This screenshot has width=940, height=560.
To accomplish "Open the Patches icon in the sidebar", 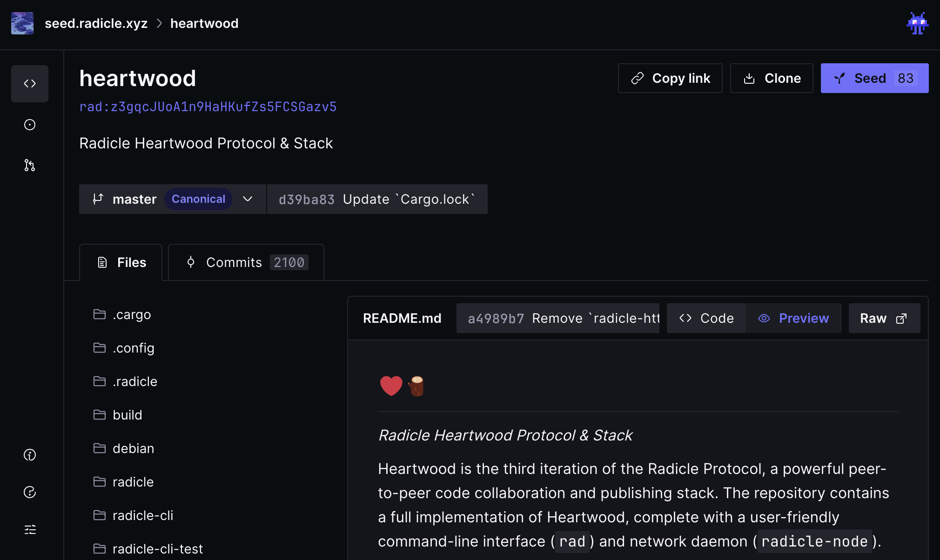I will click(30, 166).
